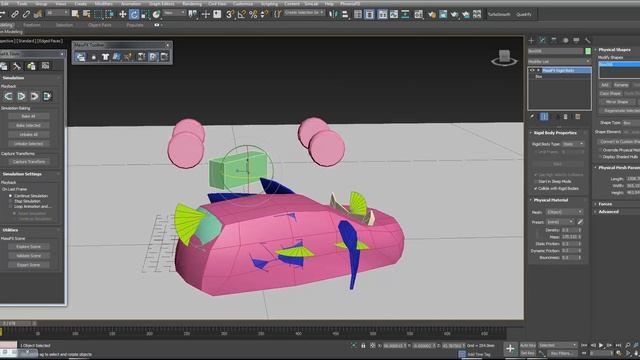Reset simulation to the first frame
This screenshot has height=360, width=640.
coord(8,96)
